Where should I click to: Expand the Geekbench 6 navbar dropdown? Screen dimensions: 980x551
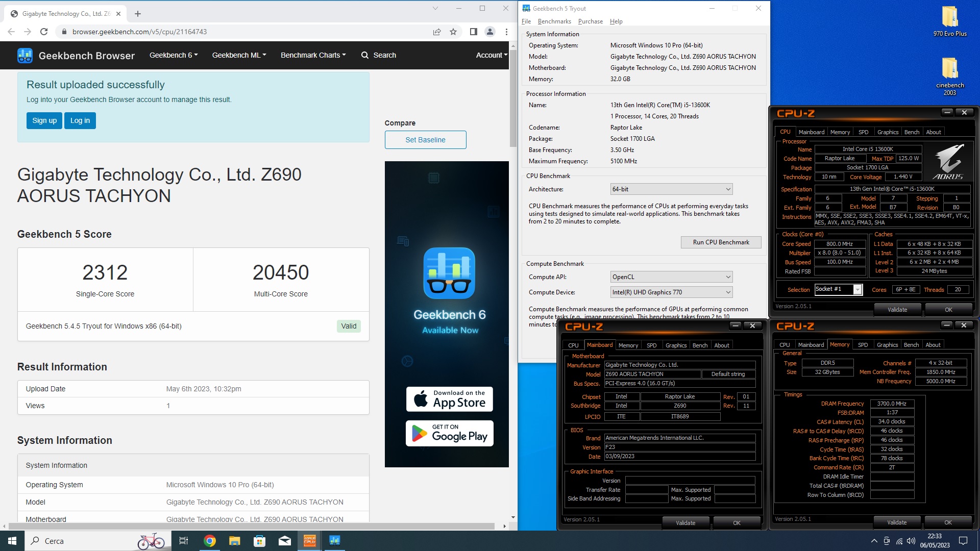click(x=174, y=55)
